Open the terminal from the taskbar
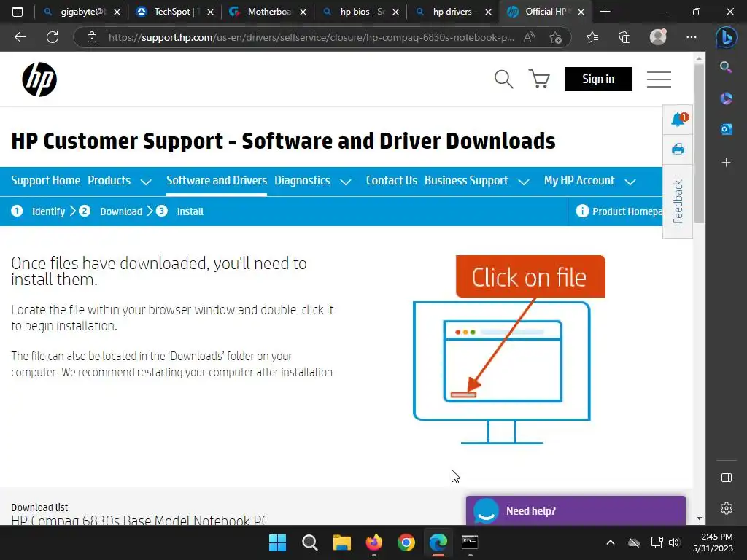Viewport: 747px width, 560px height. (470, 542)
